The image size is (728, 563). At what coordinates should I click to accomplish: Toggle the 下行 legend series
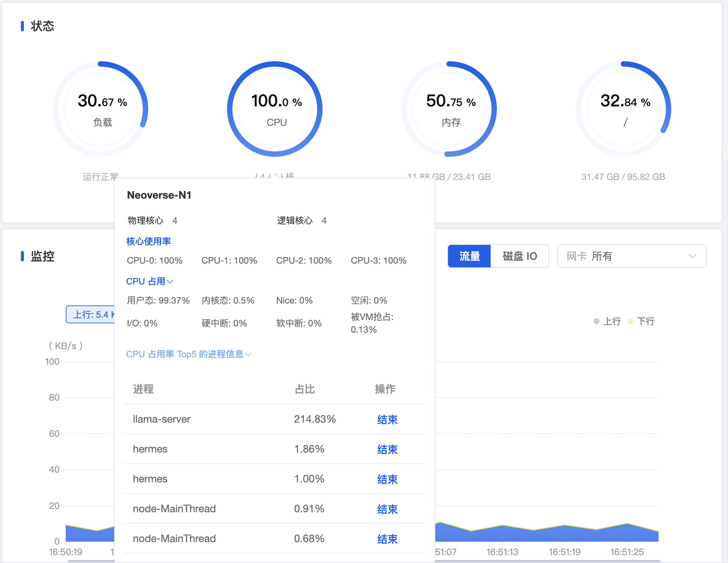coord(641,321)
